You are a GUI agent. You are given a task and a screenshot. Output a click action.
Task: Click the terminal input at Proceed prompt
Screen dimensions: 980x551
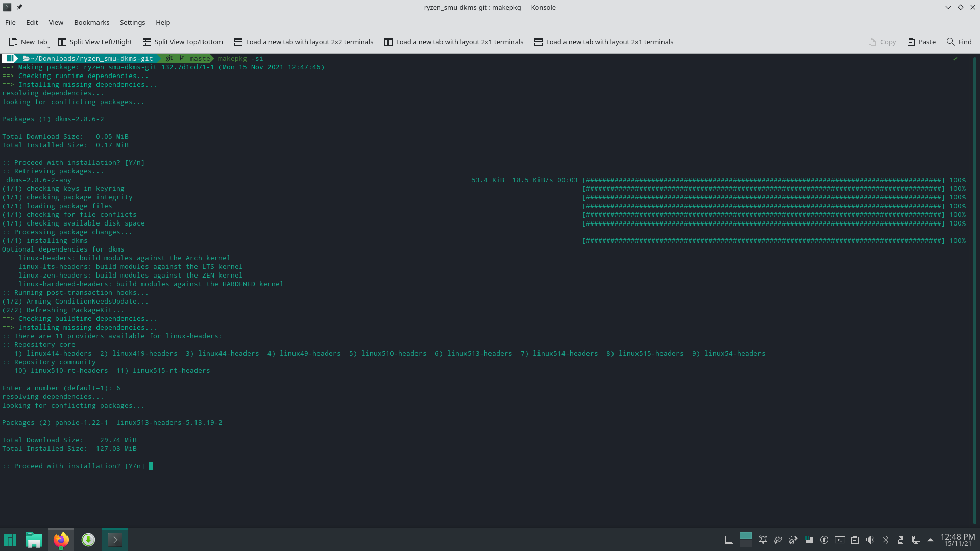151,466
